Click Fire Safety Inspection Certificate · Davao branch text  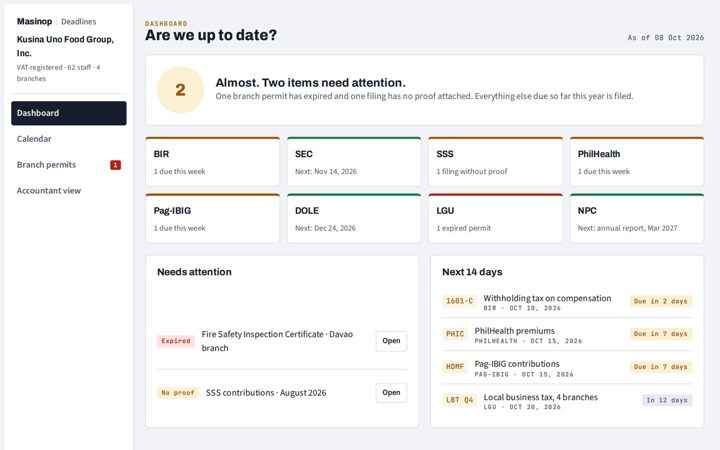coord(277,341)
